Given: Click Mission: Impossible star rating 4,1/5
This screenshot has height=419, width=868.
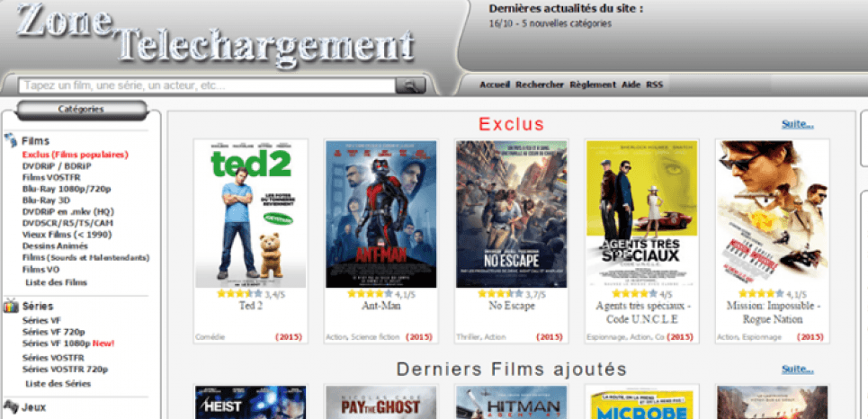Looking at the screenshot, I should 773,294.
